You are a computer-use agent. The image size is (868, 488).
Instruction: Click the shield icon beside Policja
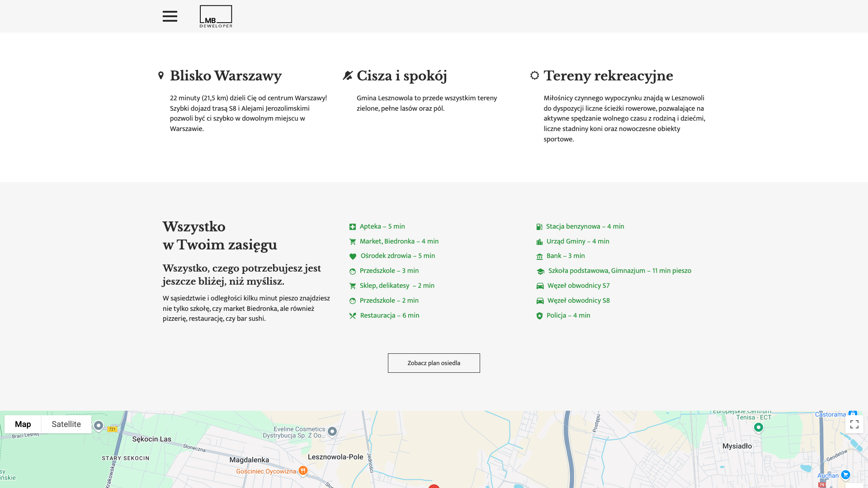tap(539, 316)
